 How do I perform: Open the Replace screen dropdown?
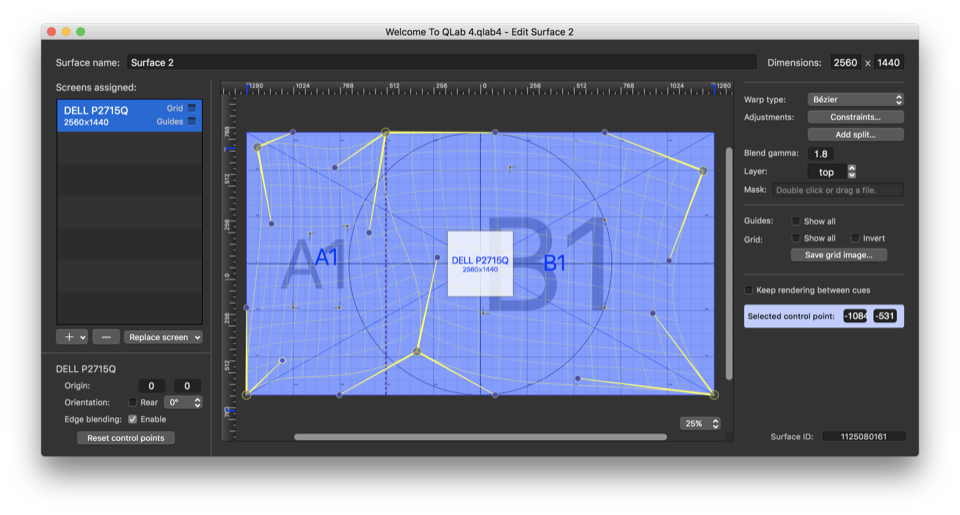pyautogui.click(x=164, y=337)
